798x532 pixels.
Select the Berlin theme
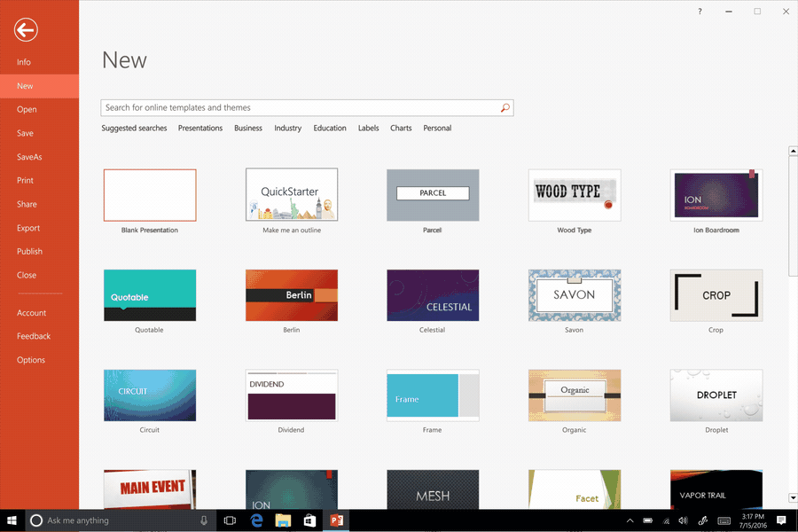(292, 295)
